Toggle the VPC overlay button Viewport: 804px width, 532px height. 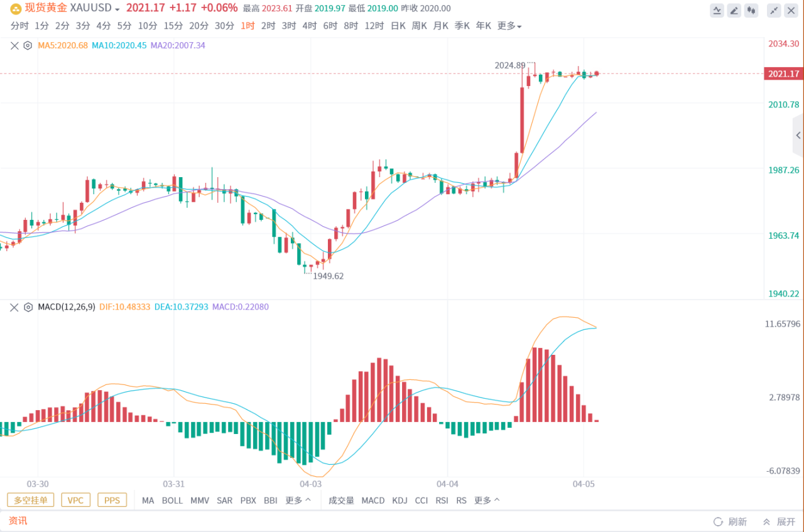[x=75, y=500]
